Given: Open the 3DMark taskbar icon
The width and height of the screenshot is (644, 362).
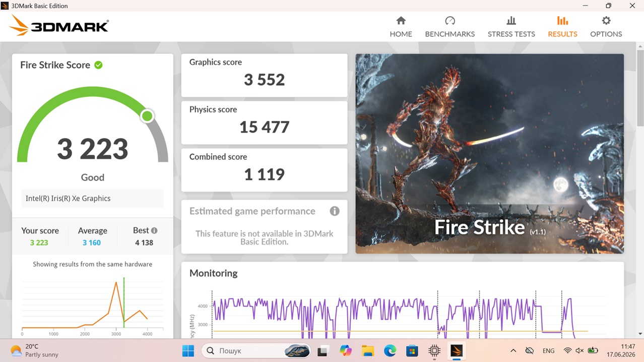Looking at the screenshot, I should [457, 350].
